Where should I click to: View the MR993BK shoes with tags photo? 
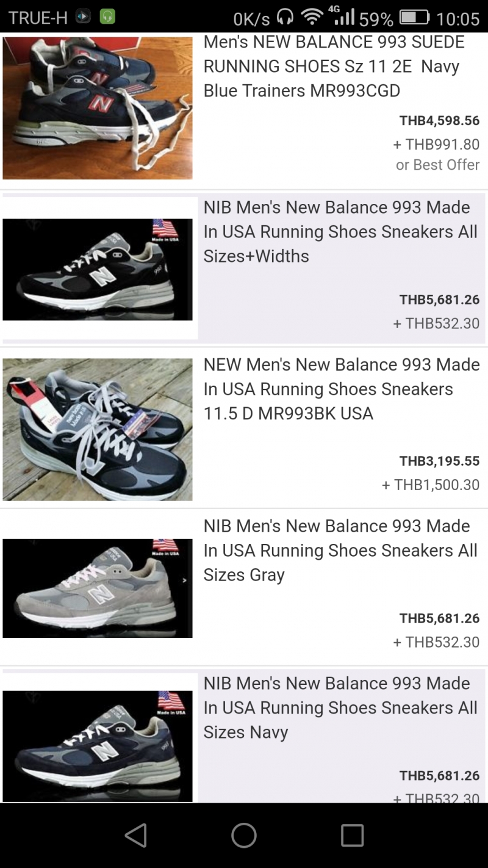[98, 429]
